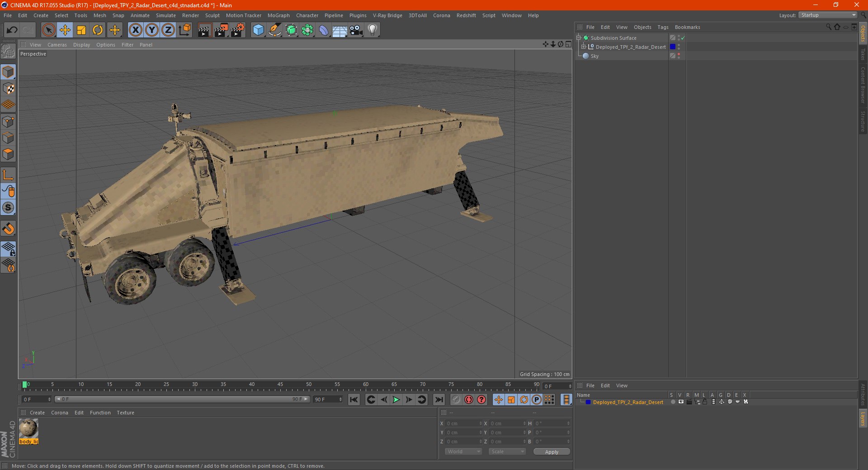The image size is (868, 470).
Task: Click the Apply button
Action: click(552, 451)
